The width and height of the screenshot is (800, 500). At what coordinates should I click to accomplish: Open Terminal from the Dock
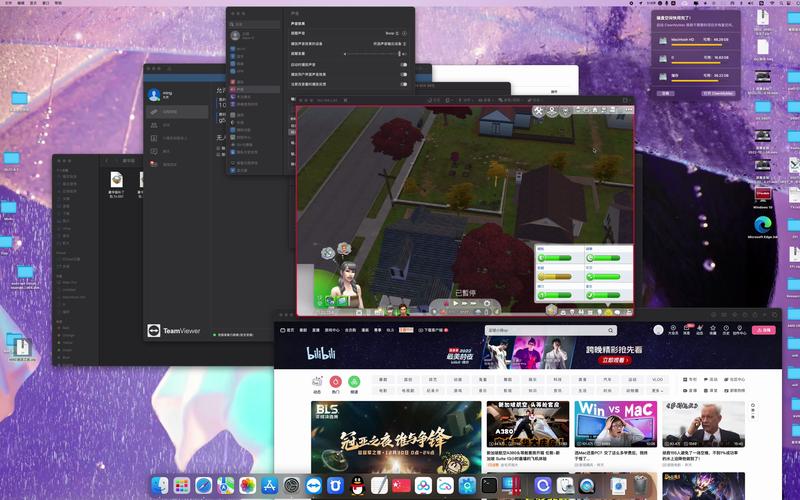point(489,486)
